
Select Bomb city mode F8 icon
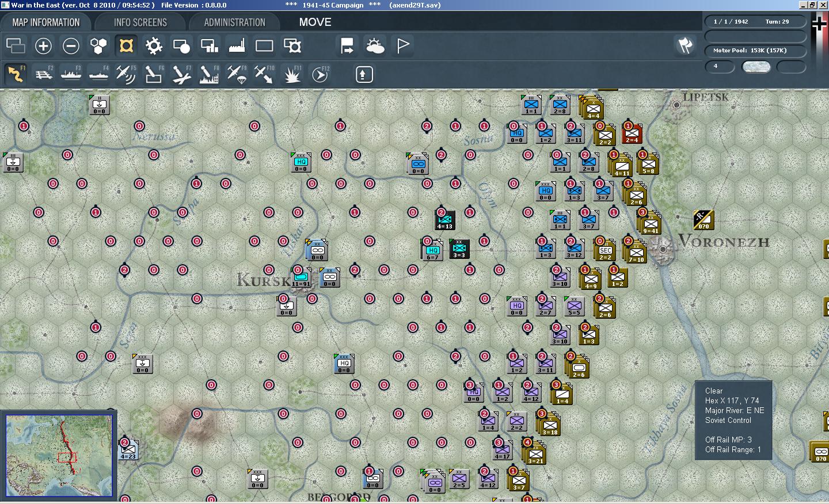tap(209, 74)
